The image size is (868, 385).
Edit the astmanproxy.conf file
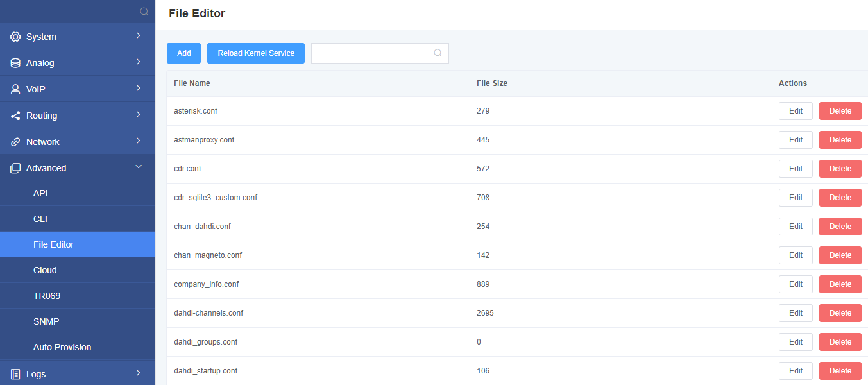coord(796,140)
